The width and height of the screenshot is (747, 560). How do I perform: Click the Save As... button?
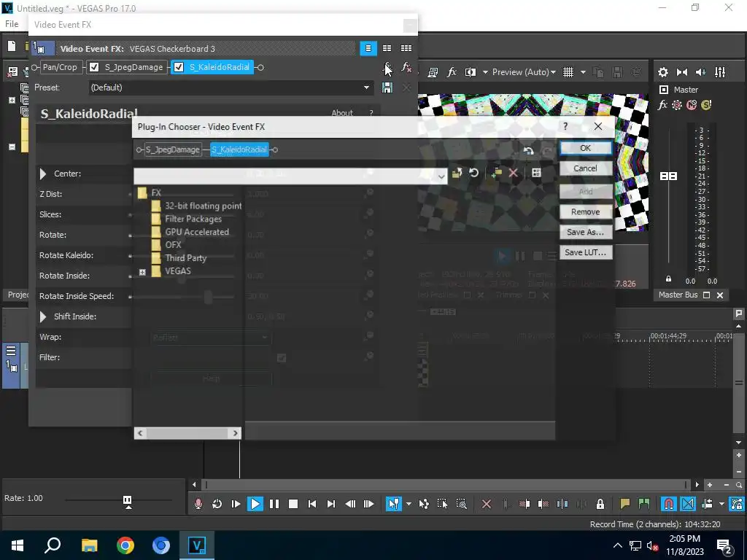pos(586,232)
